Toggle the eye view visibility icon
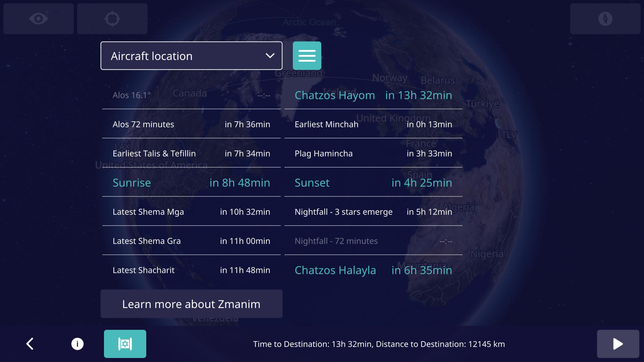The height and width of the screenshot is (362, 644). coord(38,18)
